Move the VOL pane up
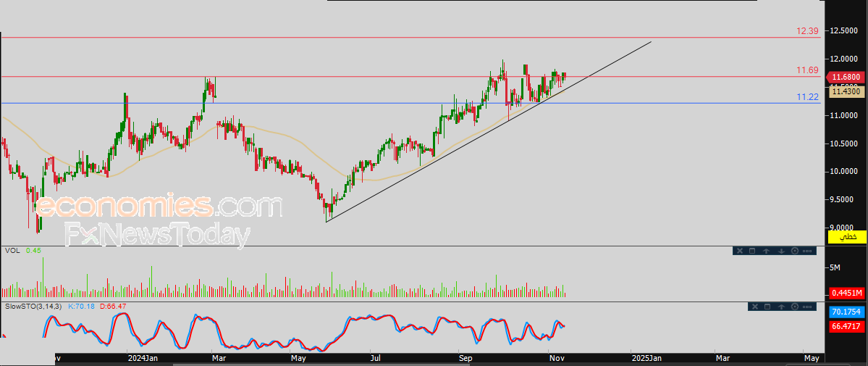The image size is (868, 366). [766, 251]
